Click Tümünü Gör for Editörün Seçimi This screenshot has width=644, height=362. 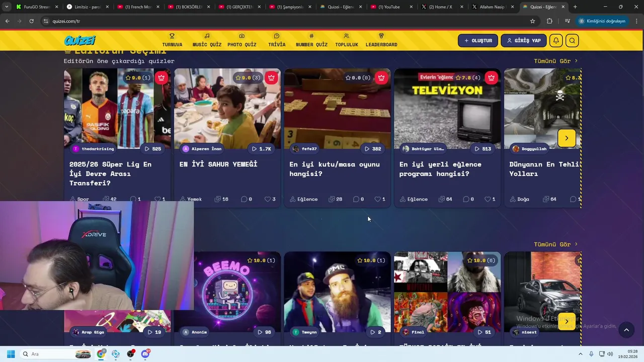(x=555, y=61)
